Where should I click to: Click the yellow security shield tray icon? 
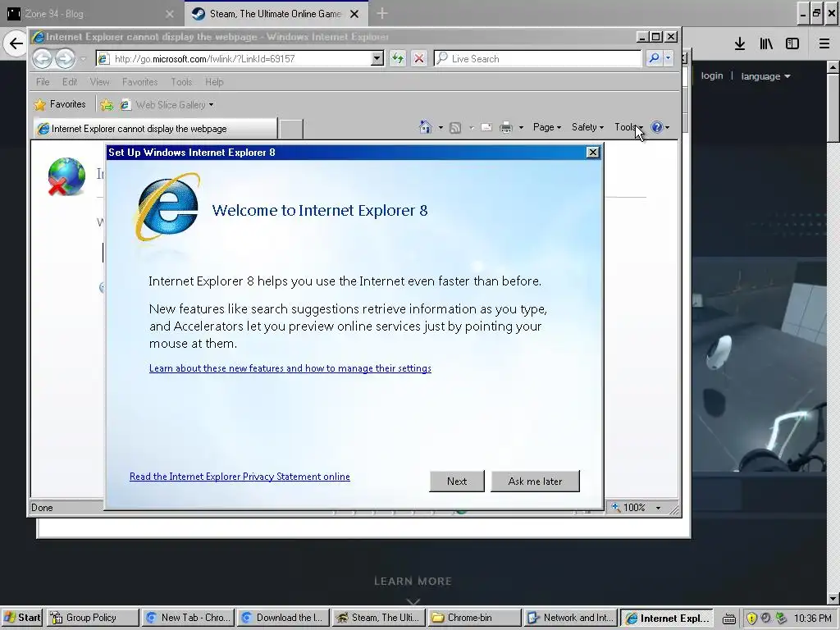(751, 619)
